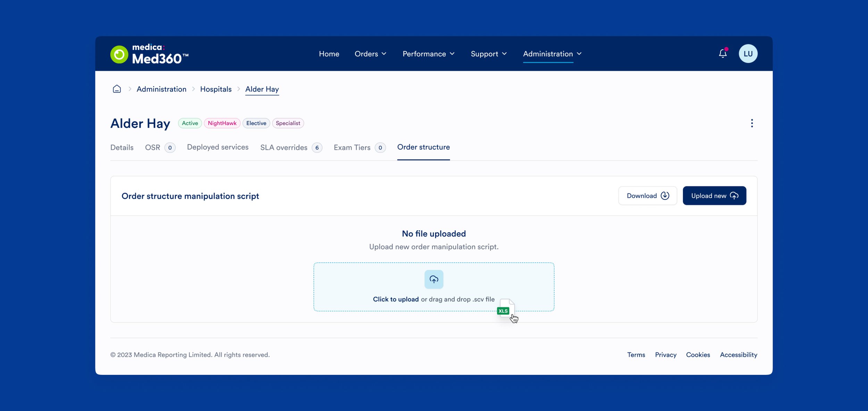Open the LU user avatar menu
Viewport: 868px width, 411px height.
(x=748, y=53)
